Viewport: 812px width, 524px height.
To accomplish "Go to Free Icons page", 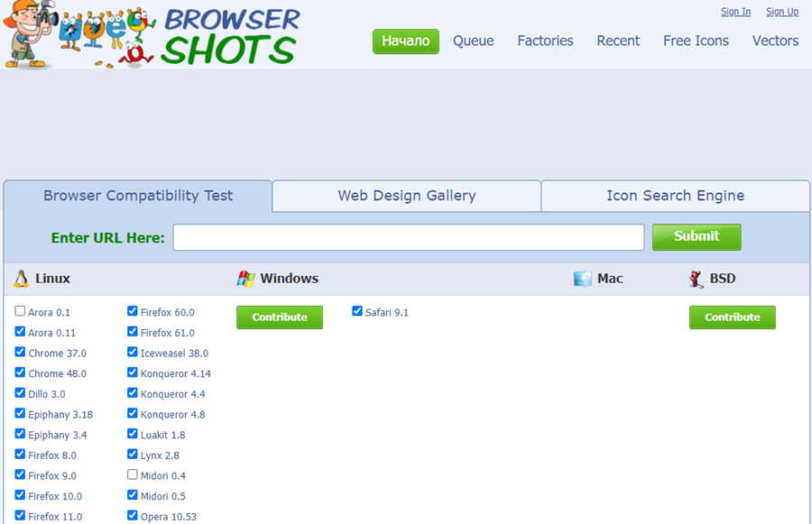I will click(x=696, y=41).
